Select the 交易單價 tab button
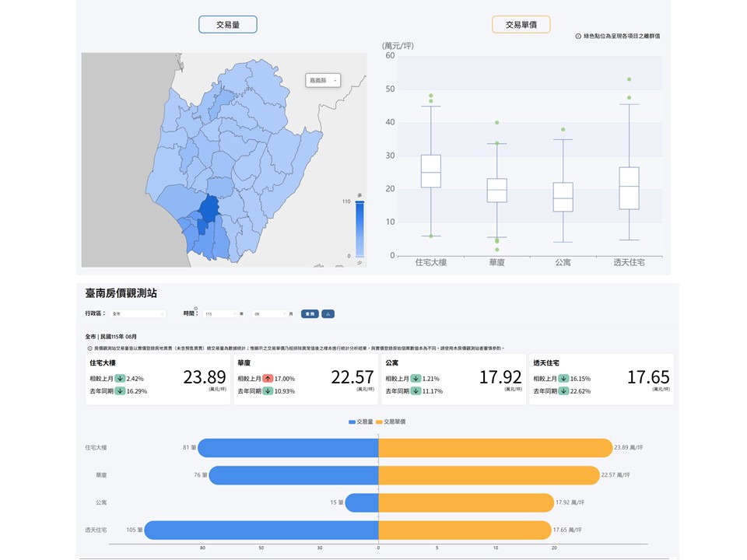The image size is (747, 560). (521, 25)
